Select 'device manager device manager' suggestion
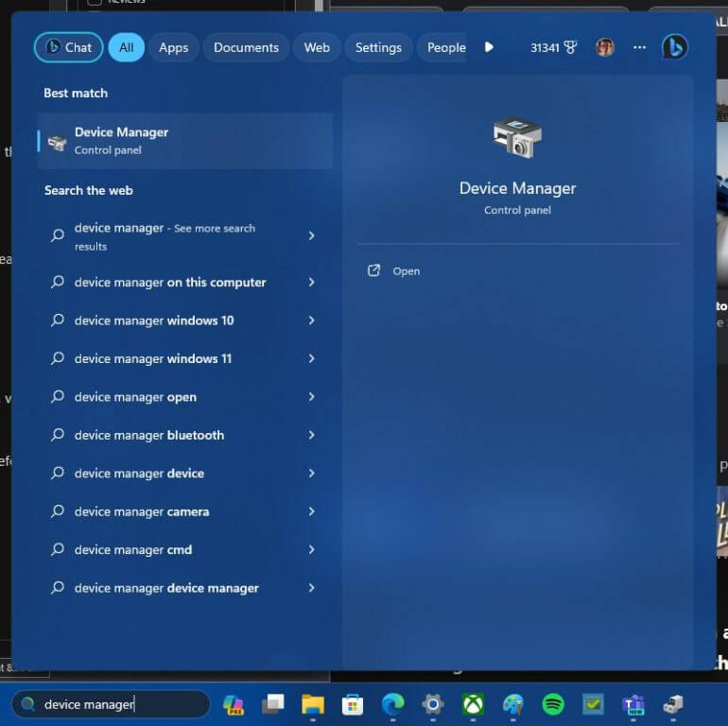Image resolution: width=728 pixels, height=726 pixels. pyautogui.click(x=183, y=588)
